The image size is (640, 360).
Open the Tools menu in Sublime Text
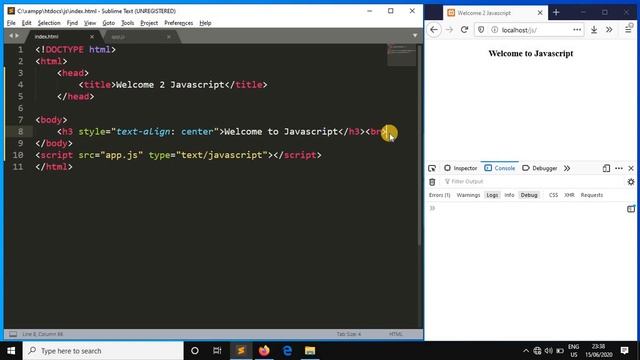click(x=128, y=23)
